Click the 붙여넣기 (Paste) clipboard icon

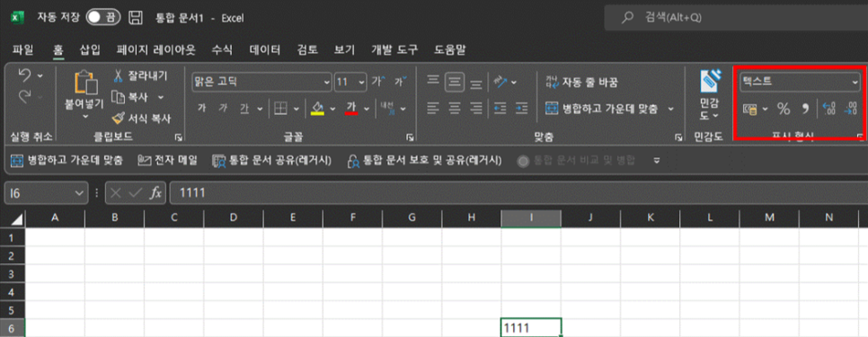coord(85,83)
